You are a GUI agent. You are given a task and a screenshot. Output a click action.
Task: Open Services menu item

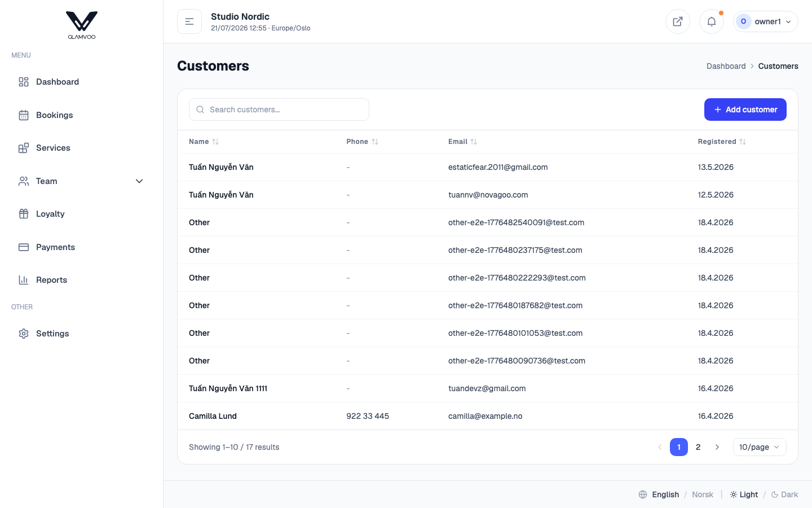(x=82, y=148)
